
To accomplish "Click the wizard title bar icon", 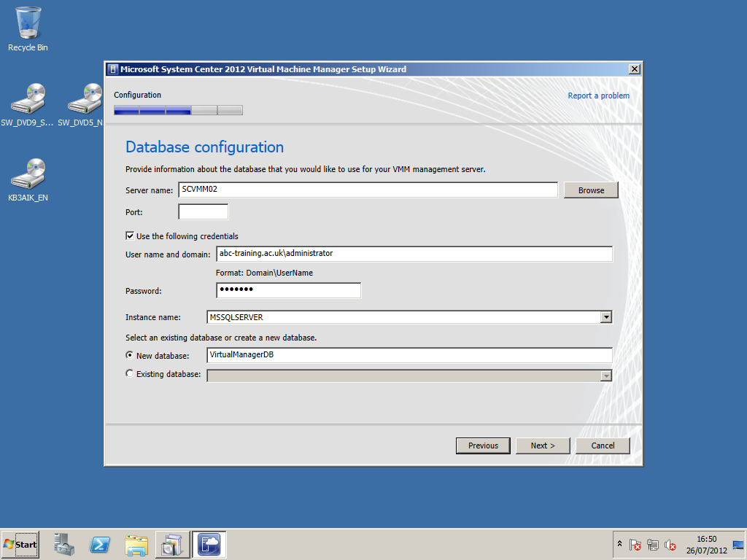I will pos(112,69).
